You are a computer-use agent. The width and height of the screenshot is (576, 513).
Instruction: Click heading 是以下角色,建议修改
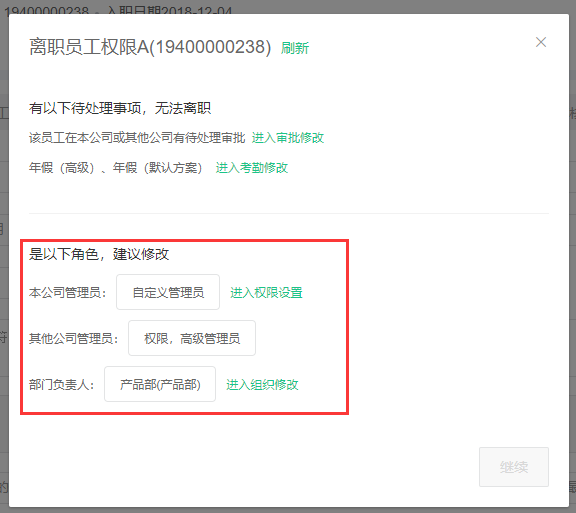pyautogui.click(x=99, y=254)
